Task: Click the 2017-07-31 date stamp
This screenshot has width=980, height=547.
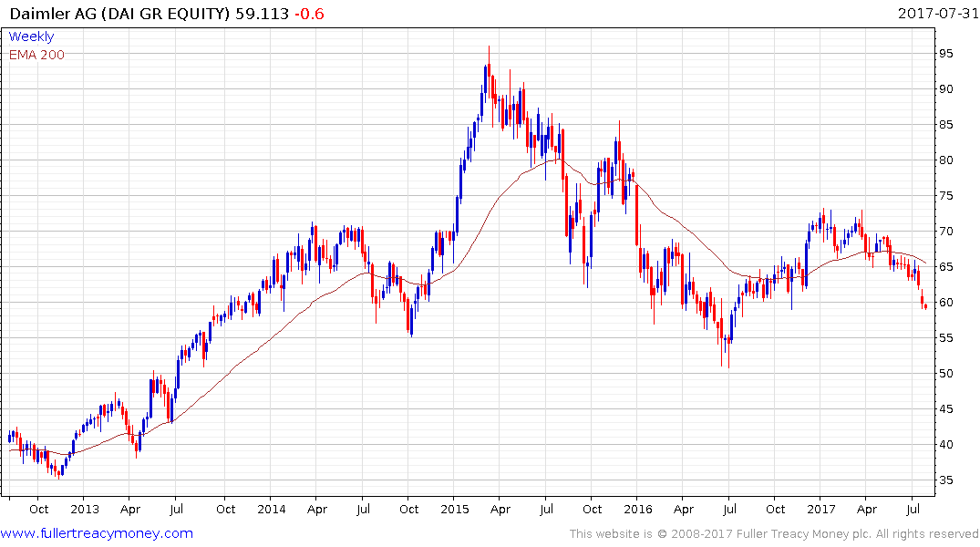Action: tap(937, 13)
